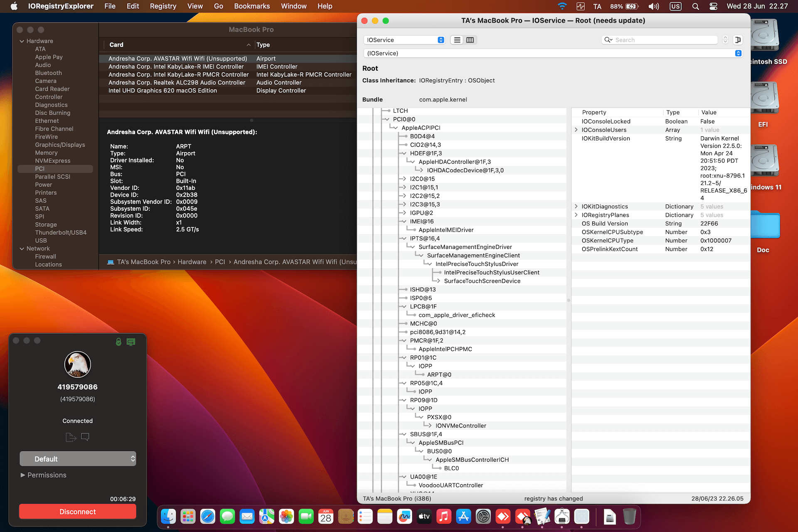The width and height of the screenshot is (798, 532).
Task: Select the Intel UHD Graphics 620 macOS Edition row
Action: [x=228, y=91]
